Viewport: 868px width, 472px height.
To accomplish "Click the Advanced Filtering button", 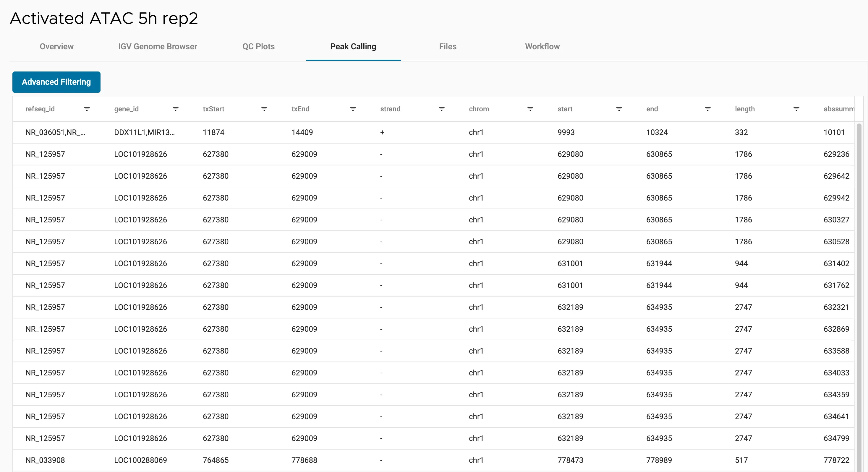I will coord(56,82).
